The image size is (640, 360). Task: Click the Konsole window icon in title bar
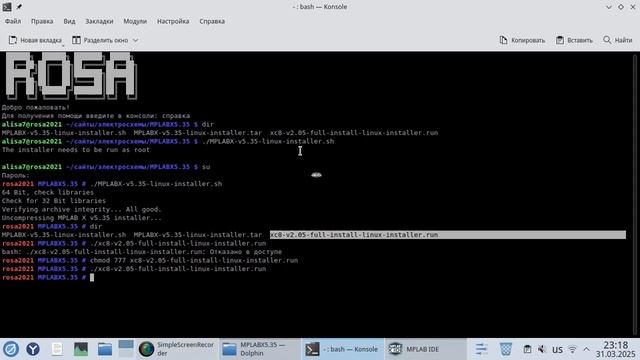pyautogui.click(x=7, y=7)
